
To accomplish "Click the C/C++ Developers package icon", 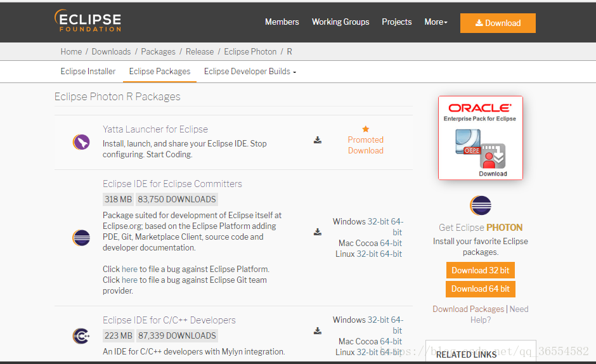I will (x=81, y=336).
